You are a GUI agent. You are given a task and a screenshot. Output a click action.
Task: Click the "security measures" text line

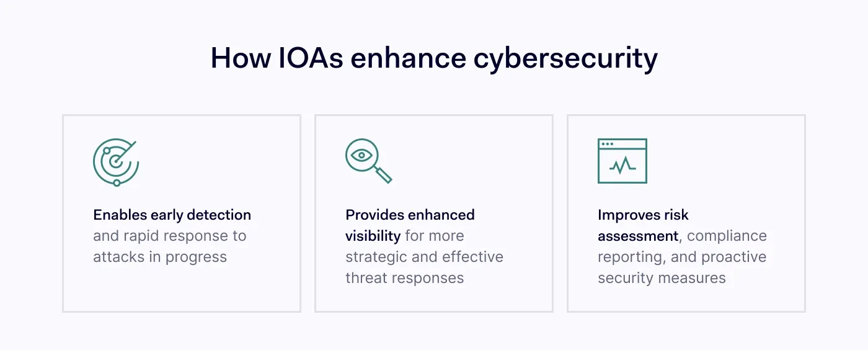pyautogui.click(x=662, y=278)
